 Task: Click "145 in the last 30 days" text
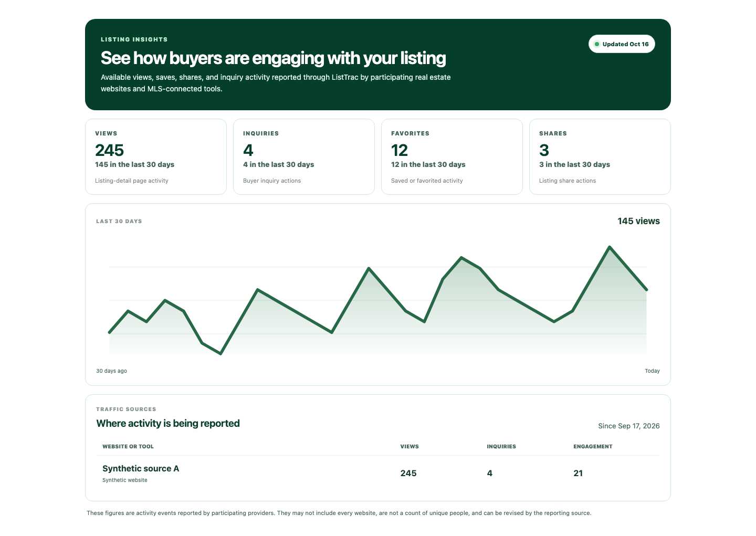134,164
